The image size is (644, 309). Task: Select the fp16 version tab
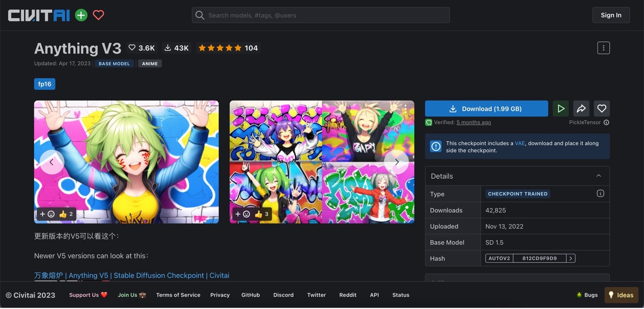coord(45,84)
